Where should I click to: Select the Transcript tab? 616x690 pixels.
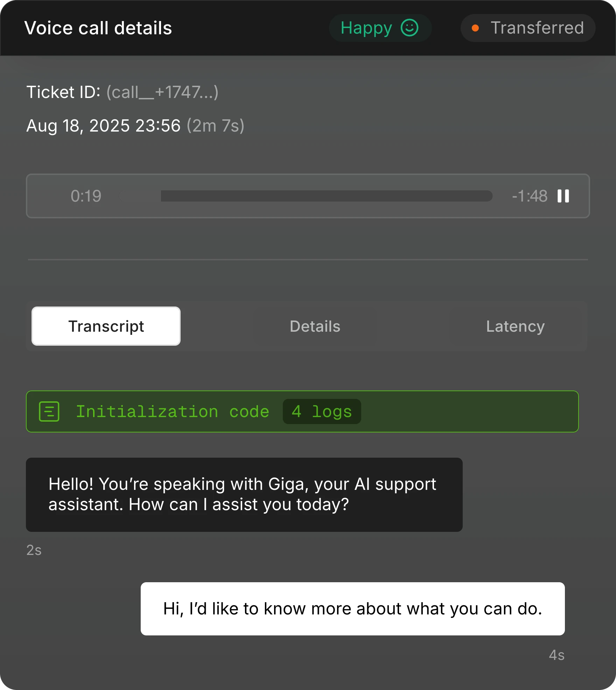[106, 326]
